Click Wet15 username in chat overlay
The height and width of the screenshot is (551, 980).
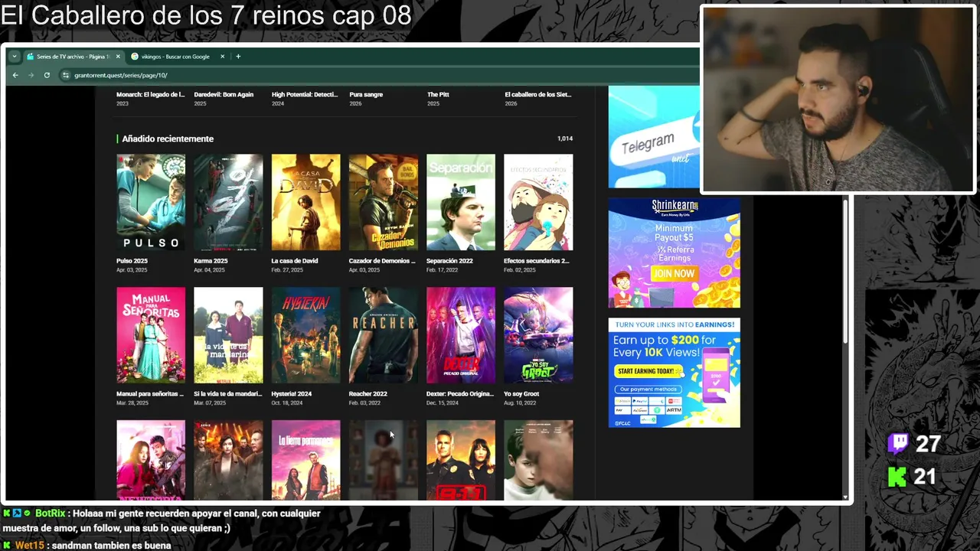(x=30, y=546)
